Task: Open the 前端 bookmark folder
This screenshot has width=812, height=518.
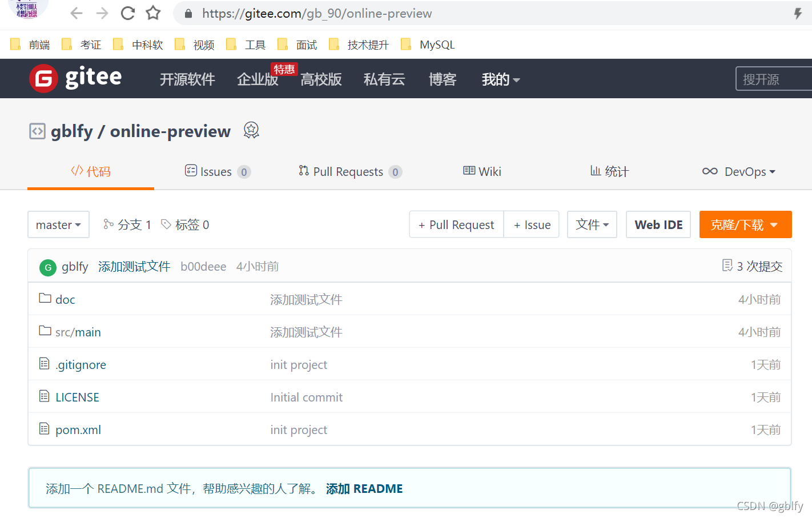Action: tap(30, 45)
